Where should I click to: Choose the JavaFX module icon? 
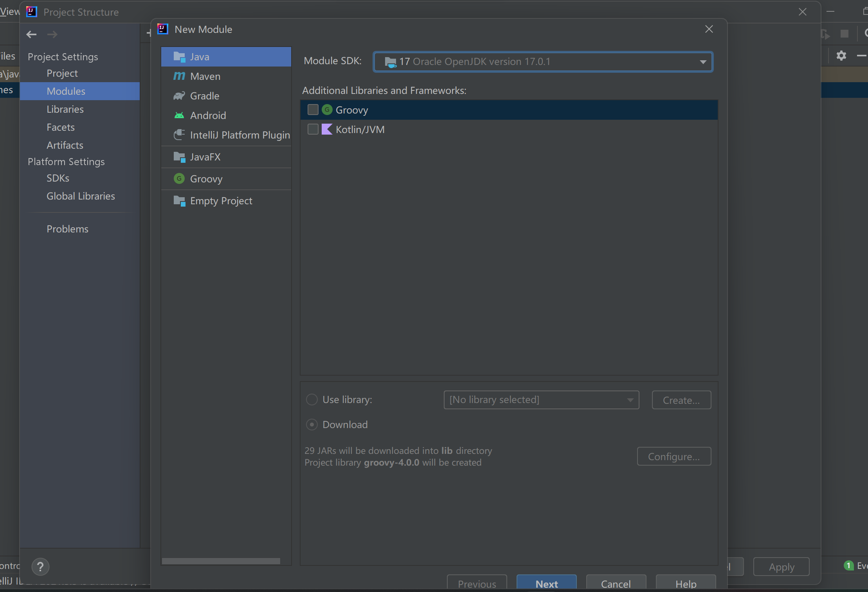[179, 157]
